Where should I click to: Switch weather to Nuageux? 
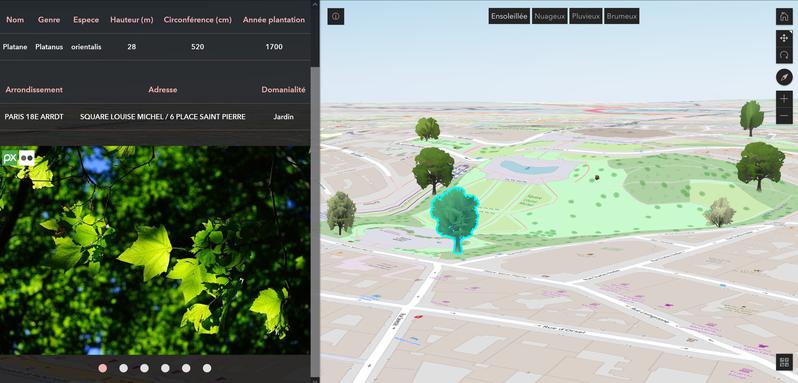(549, 16)
